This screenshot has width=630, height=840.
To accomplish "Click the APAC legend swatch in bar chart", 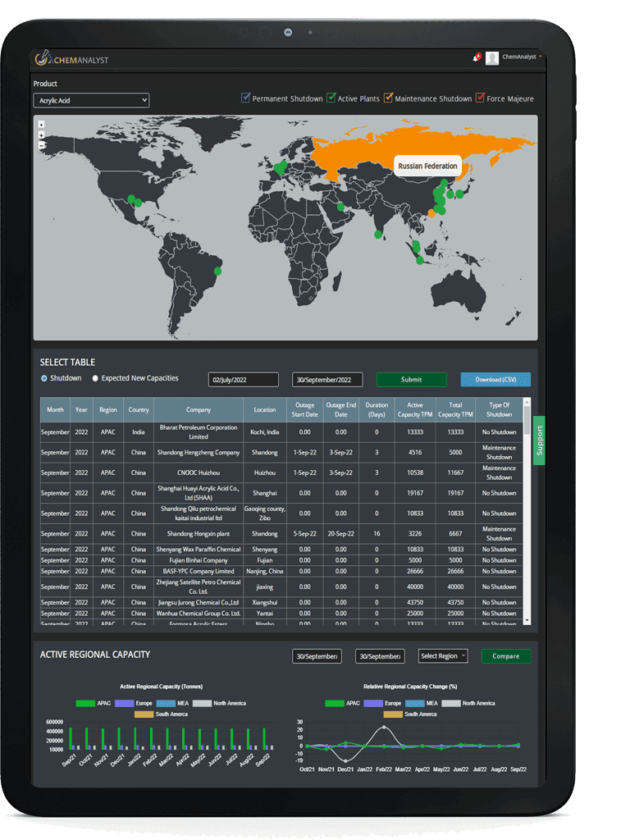I will (85, 703).
